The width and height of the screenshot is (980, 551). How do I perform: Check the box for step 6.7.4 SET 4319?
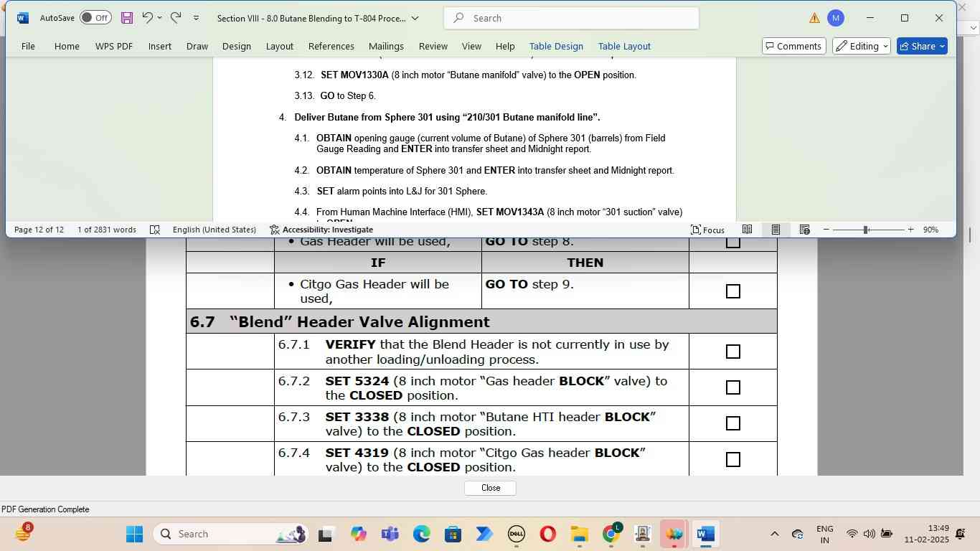pyautogui.click(x=732, y=459)
